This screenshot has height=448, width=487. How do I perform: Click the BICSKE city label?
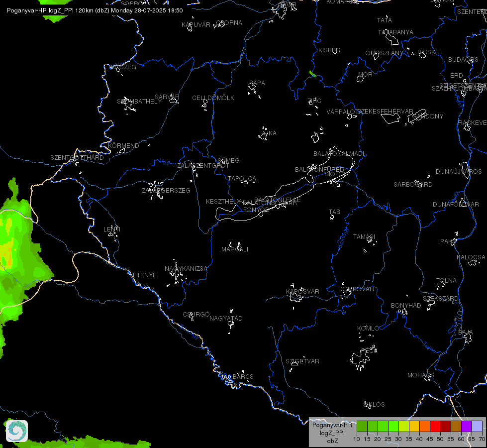pos(428,52)
